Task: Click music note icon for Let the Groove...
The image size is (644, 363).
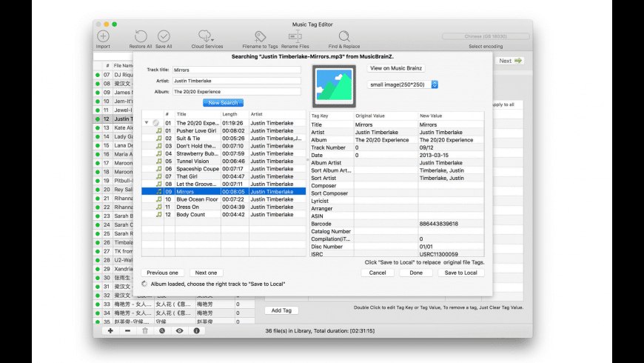Action: (x=158, y=184)
